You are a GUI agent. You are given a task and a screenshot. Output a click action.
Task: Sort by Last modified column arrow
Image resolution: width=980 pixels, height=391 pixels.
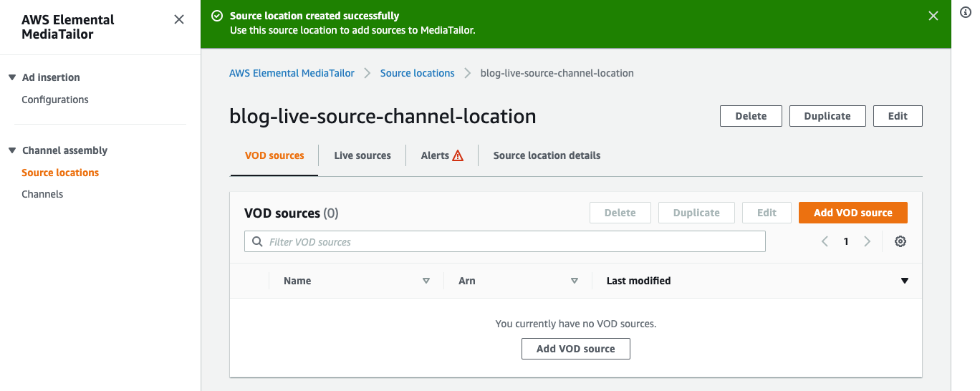(x=904, y=281)
